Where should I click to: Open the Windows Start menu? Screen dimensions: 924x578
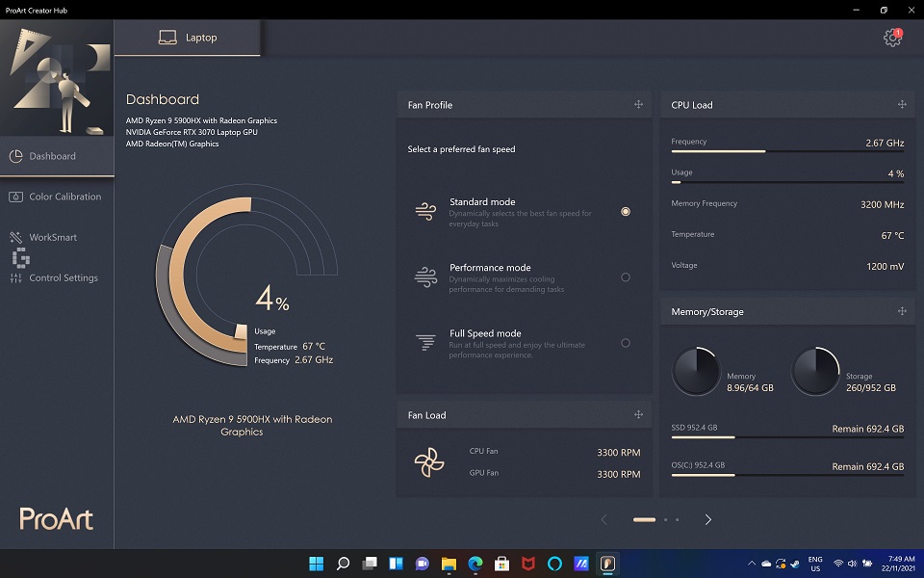pyautogui.click(x=317, y=564)
